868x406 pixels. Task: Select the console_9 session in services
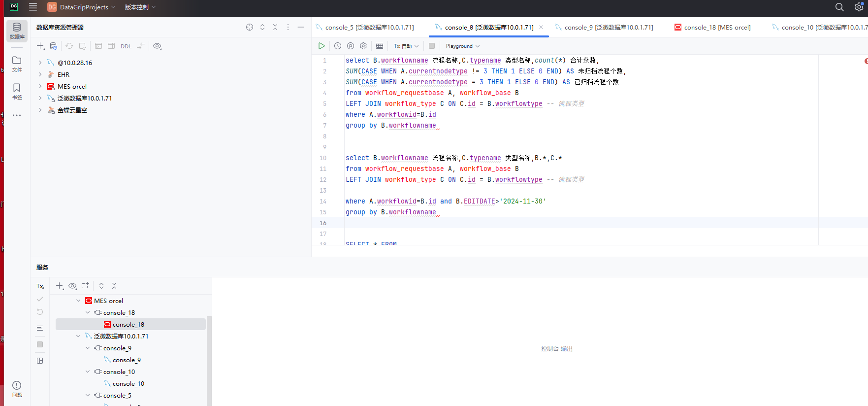[126, 360]
